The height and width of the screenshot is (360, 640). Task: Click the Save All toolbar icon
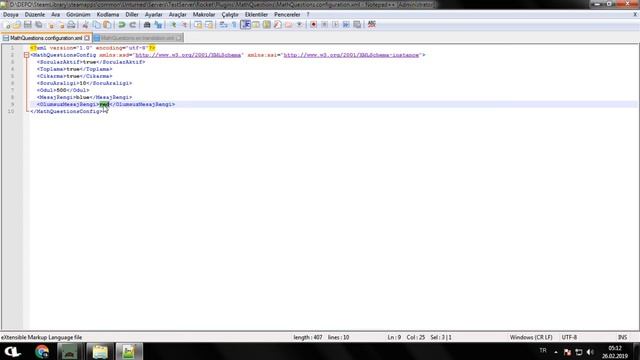pyautogui.click(x=38, y=25)
